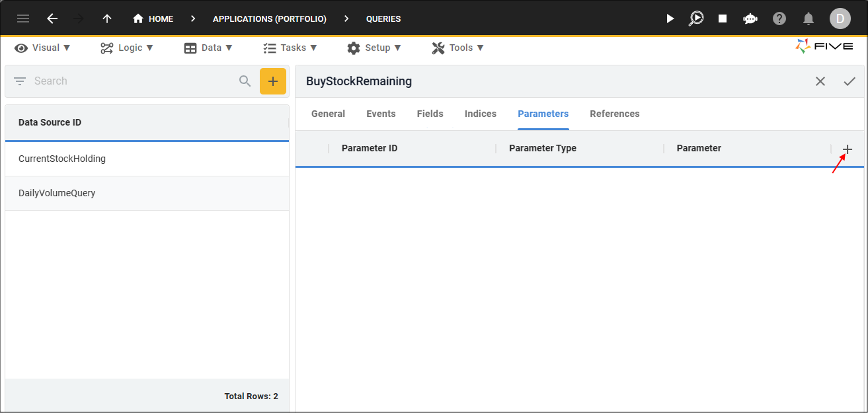The image size is (868, 413).
Task: Select the Parameters tab
Action: [x=543, y=114]
